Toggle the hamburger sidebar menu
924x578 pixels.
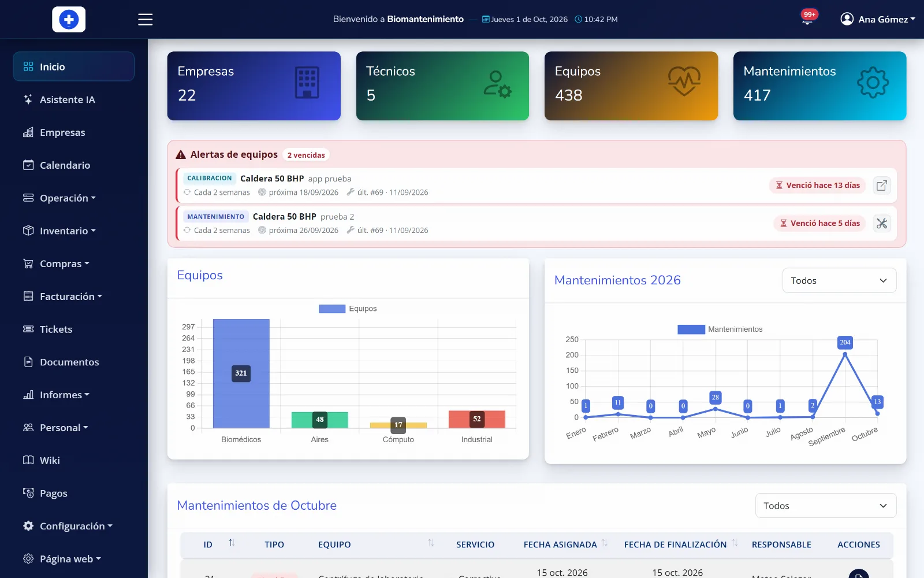tap(146, 20)
